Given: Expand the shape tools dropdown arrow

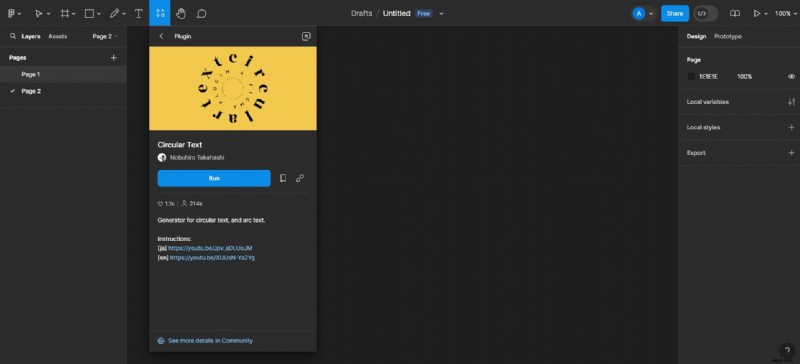Looking at the screenshot, I should [99, 14].
